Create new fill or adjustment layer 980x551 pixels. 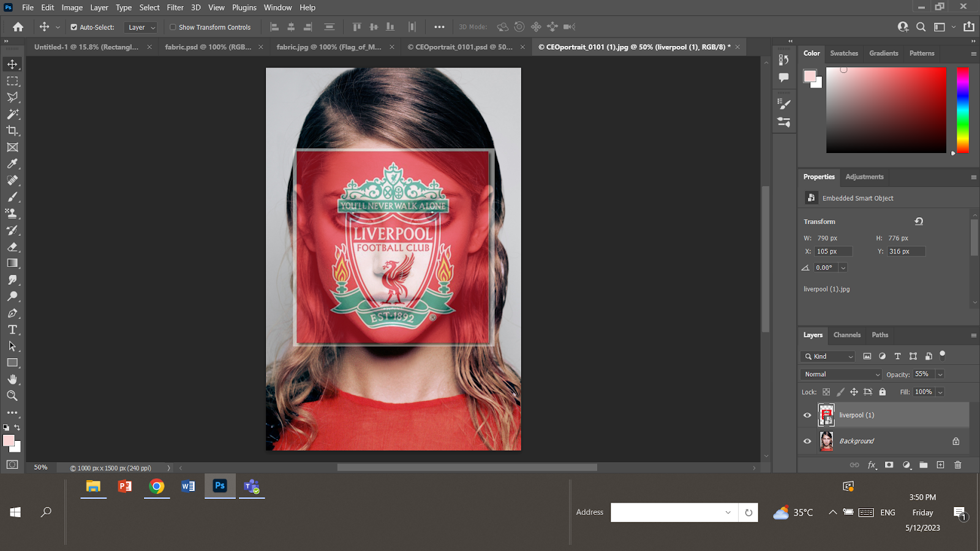point(907,465)
